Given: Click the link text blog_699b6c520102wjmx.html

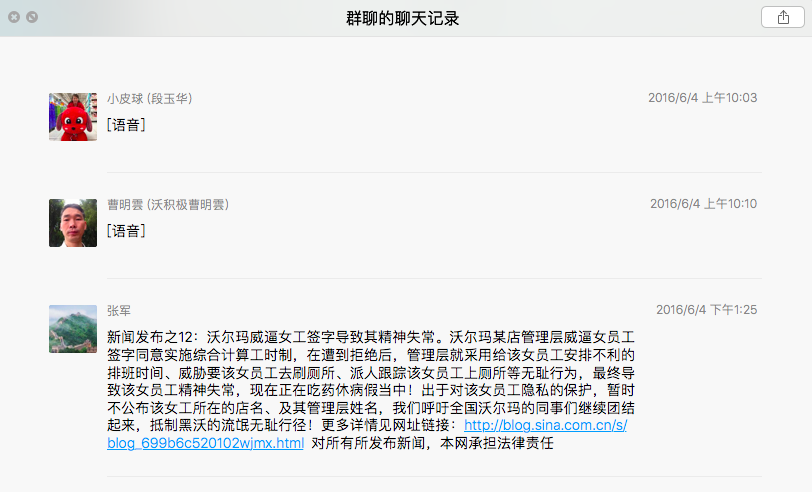Looking at the screenshot, I should 205,443.
